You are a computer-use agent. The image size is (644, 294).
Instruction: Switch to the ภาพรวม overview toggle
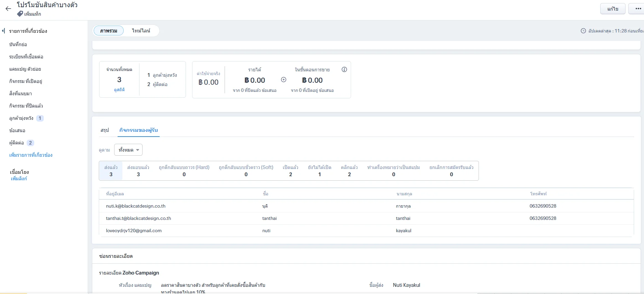[x=108, y=31]
